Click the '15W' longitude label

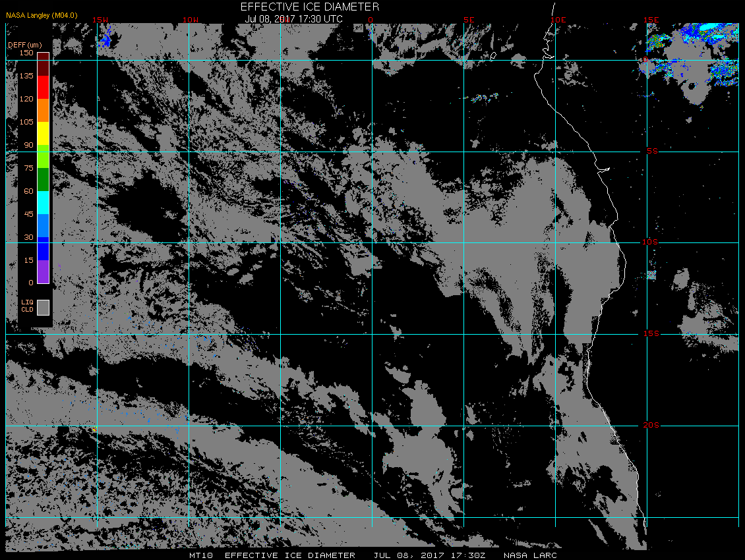click(x=100, y=20)
